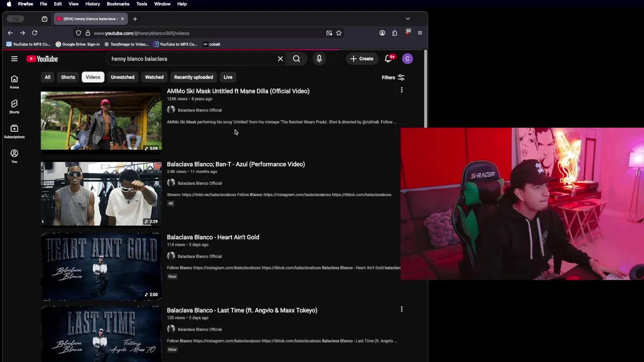The height and width of the screenshot is (362, 644).
Task: Click the Azul performance video thumbnail
Action: 101,194
